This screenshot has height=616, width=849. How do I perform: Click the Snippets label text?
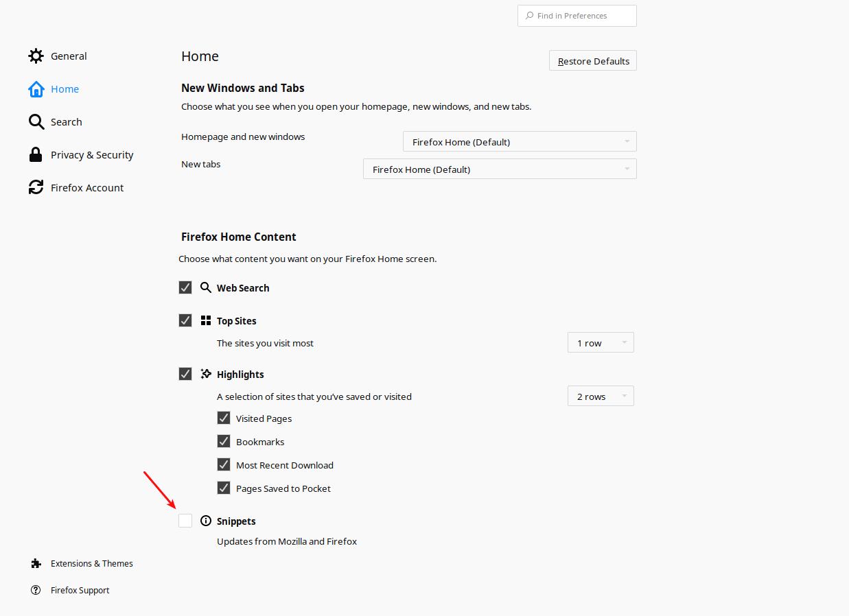[236, 521]
